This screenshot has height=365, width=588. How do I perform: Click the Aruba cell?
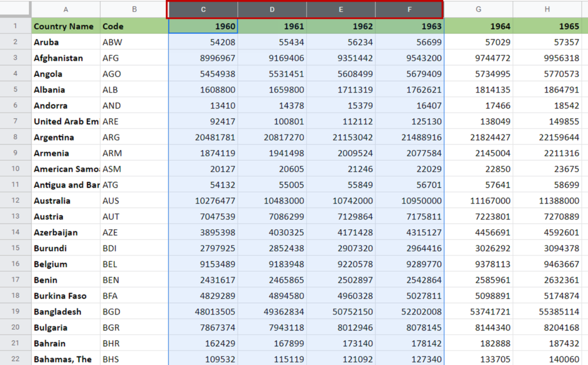pos(65,42)
